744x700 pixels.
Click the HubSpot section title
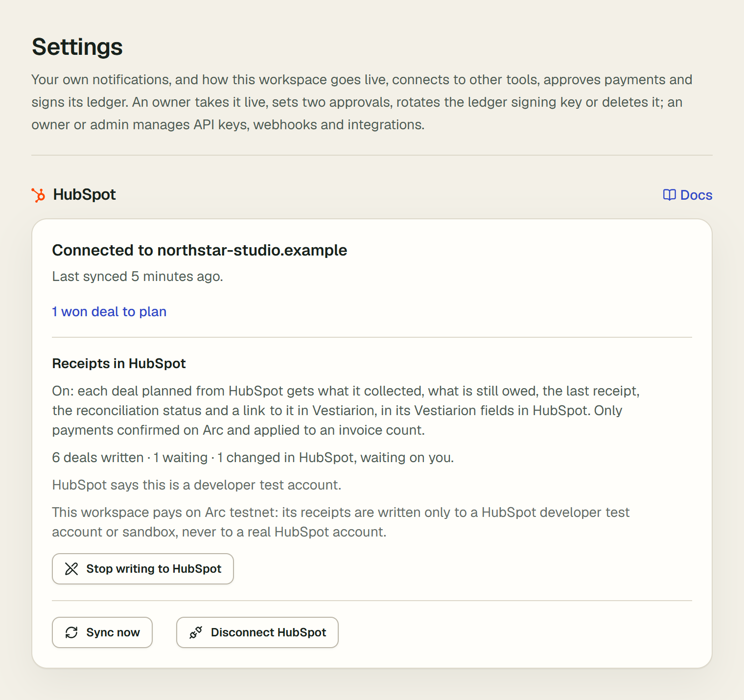84,195
